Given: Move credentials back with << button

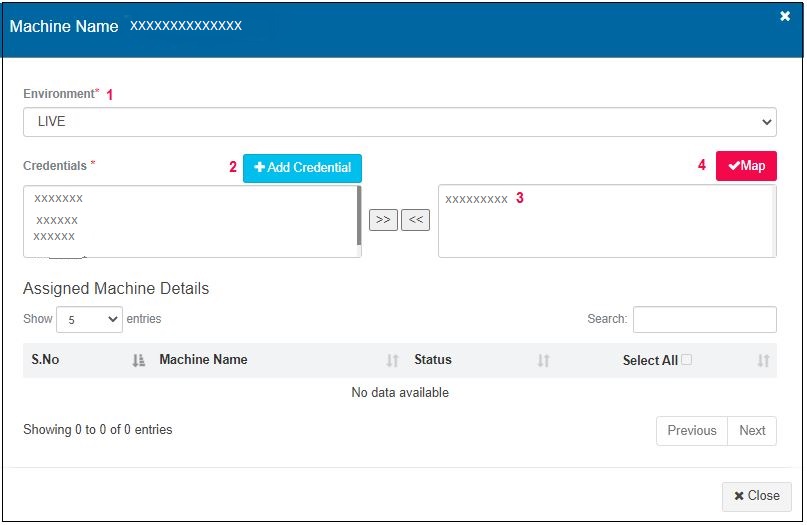Looking at the screenshot, I should click(x=415, y=220).
